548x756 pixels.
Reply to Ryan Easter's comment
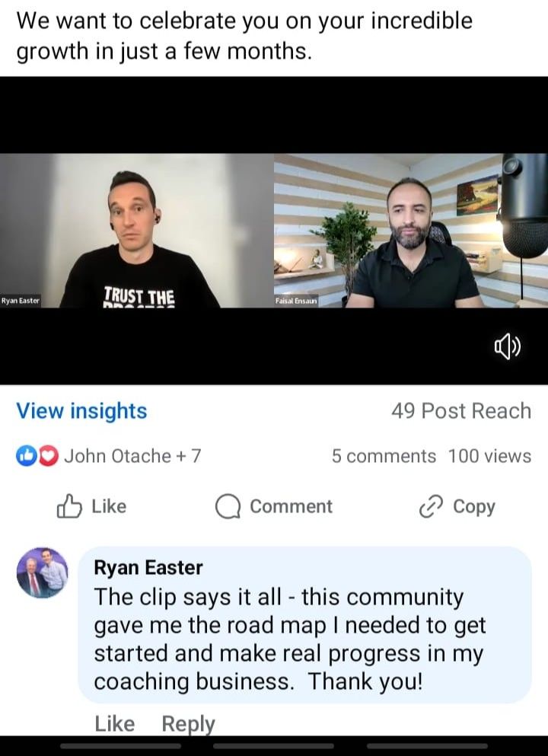pyautogui.click(x=189, y=724)
